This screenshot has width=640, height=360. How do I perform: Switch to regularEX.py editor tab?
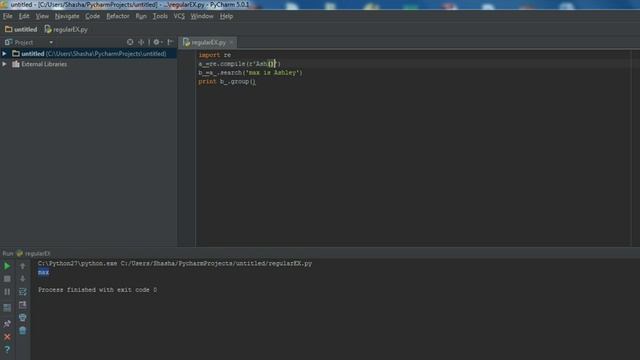[208, 42]
